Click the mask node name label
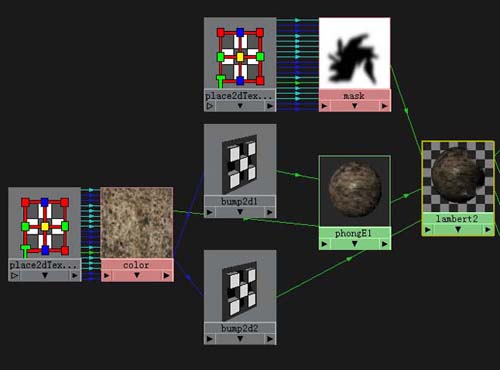 [x=354, y=96]
